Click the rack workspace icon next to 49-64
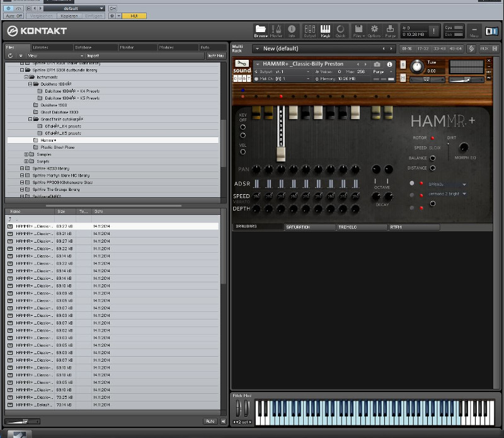 pyautogui.click(x=471, y=49)
